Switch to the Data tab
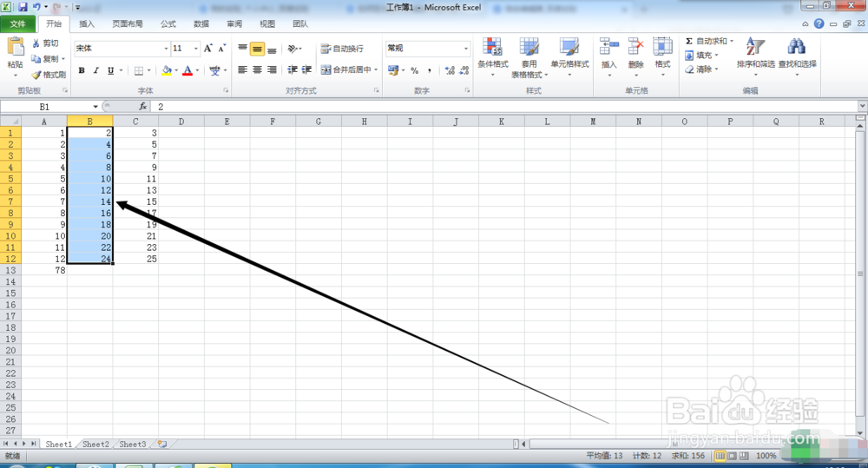This screenshot has height=468, width=868. tap(201, 23)
